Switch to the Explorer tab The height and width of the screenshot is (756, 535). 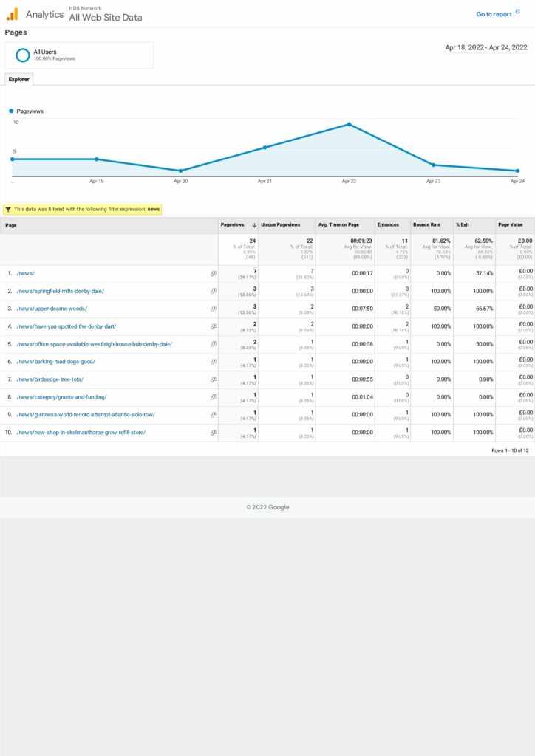coord(18,79)
